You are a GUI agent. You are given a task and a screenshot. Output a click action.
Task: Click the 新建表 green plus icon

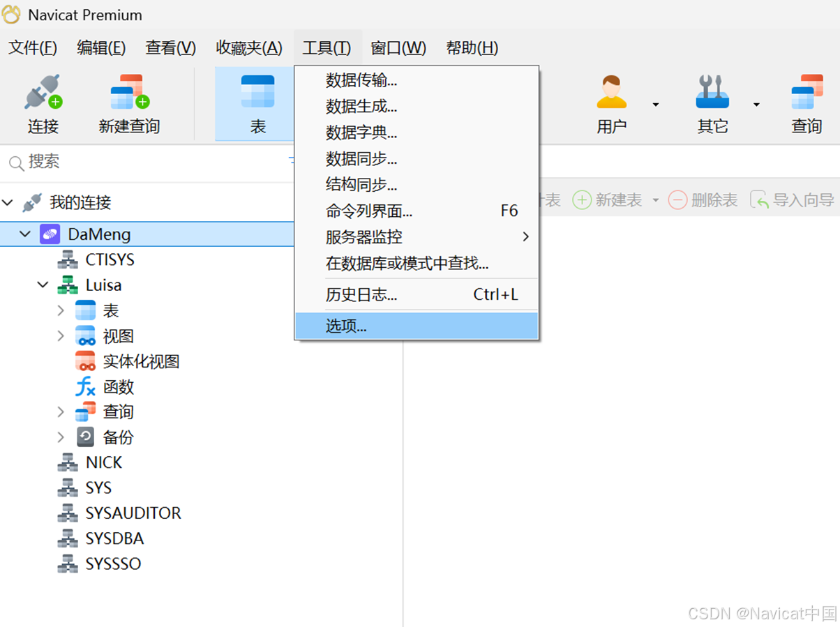point(582,200)
